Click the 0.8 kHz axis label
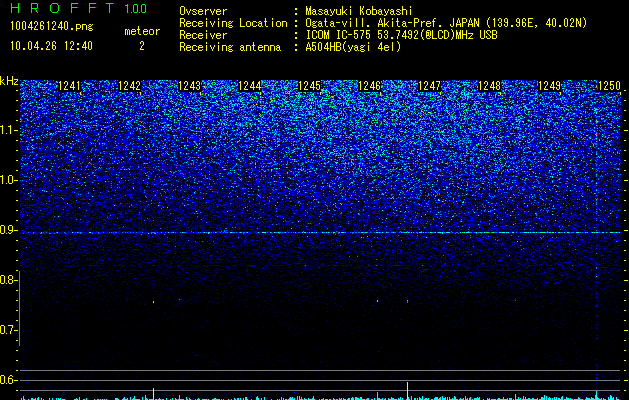Viewport: 629px width, 400px height. coord(8,280)
